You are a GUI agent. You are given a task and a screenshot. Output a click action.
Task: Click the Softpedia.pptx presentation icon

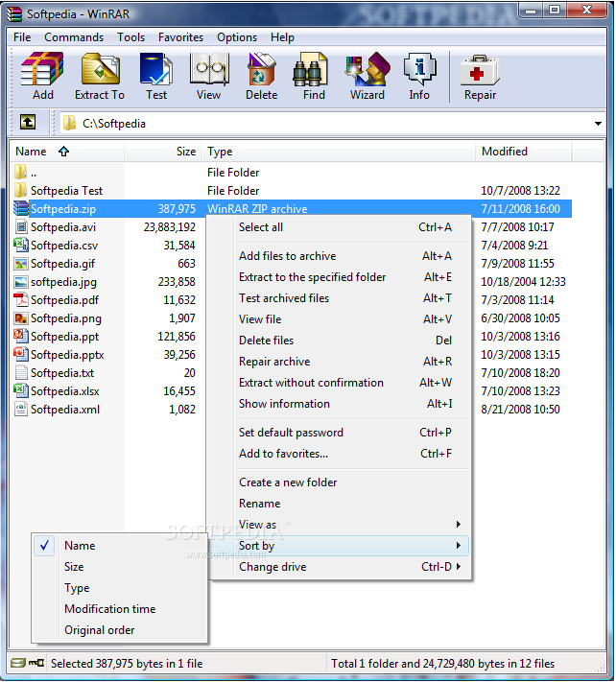(21, 354)
